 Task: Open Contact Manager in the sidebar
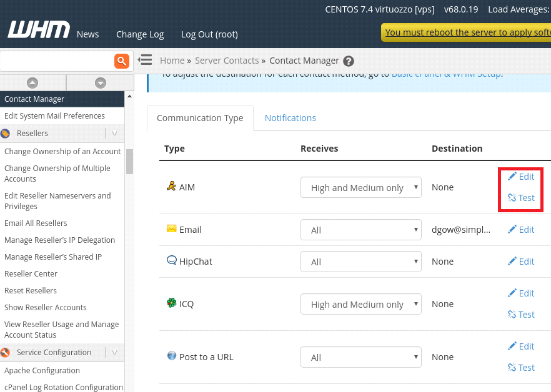[62, 99]
